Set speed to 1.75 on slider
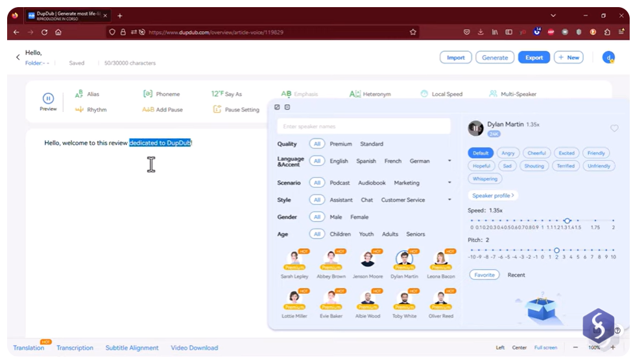 [x=595, y=221]
